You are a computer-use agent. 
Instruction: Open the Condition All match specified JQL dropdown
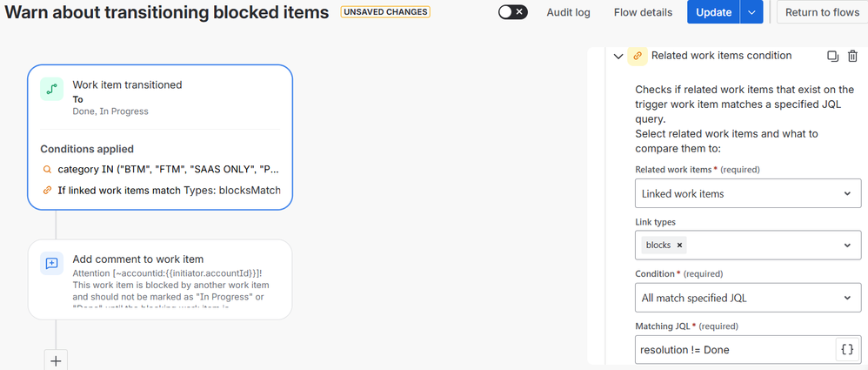coord(748,298)
